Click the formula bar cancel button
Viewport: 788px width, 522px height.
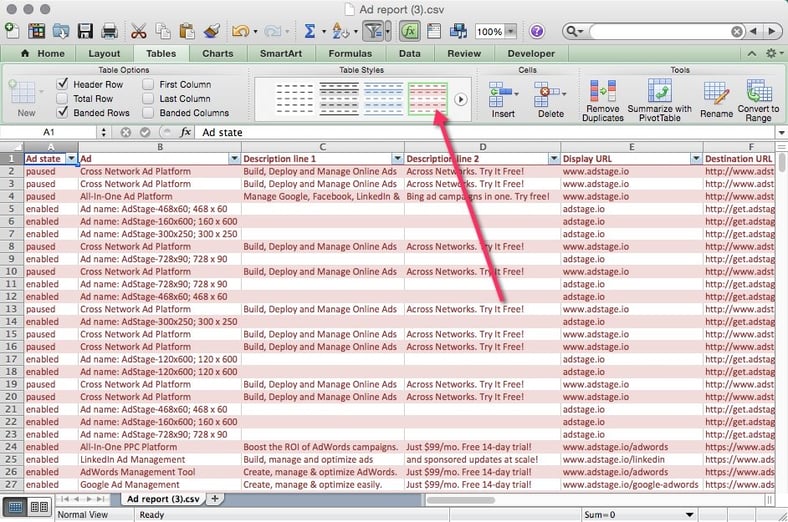pos(126,132)
